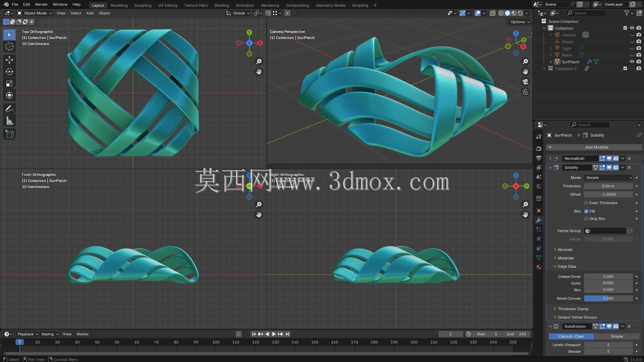Select Catmull-Clark subdivision type
Image resolution: width=644 pixels, height=362 pixels.
(x=571, y=336)
